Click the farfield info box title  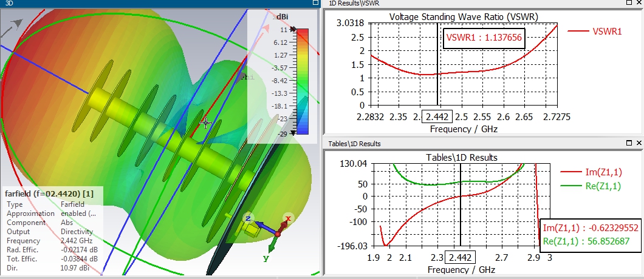[x=49, y=193]
